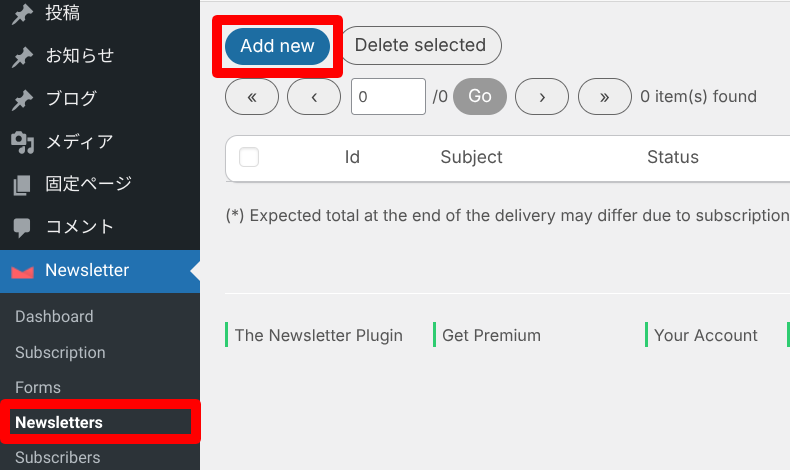Image resolution: width=790 pixels, height=470 pixels.
Task: Click the コメント speech bubble icon
Action: click(x=22, y=228)
